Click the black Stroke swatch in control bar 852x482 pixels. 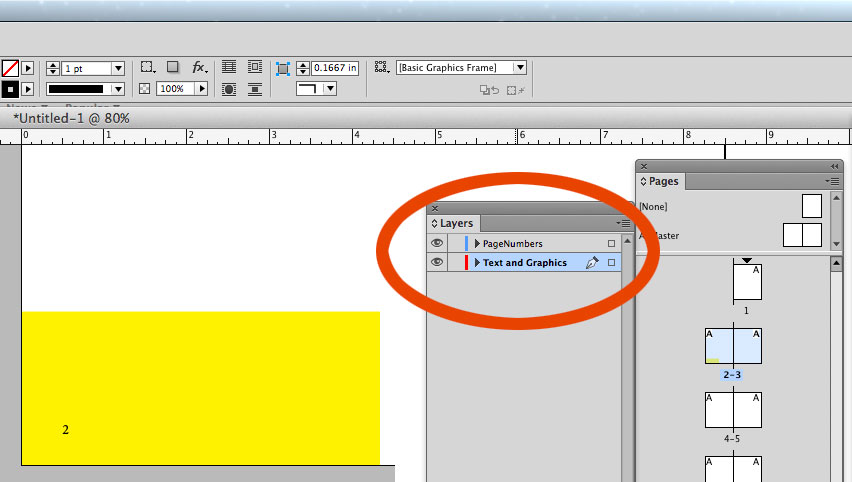click(10, 89)
